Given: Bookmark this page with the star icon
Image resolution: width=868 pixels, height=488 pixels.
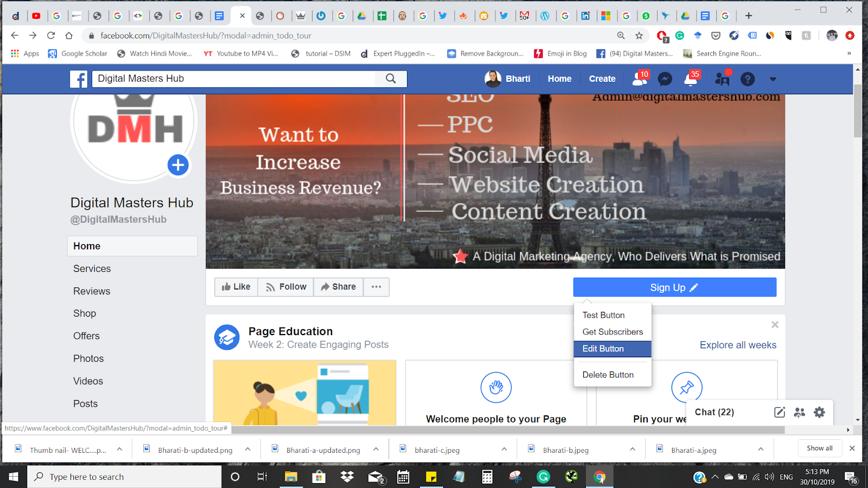Looking at the screenshot, I should coord(639,35).
